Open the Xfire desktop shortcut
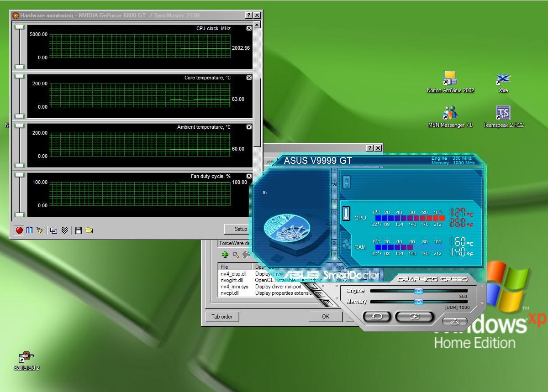The height and width of the screenshot is (392, 548). [503, 83]
